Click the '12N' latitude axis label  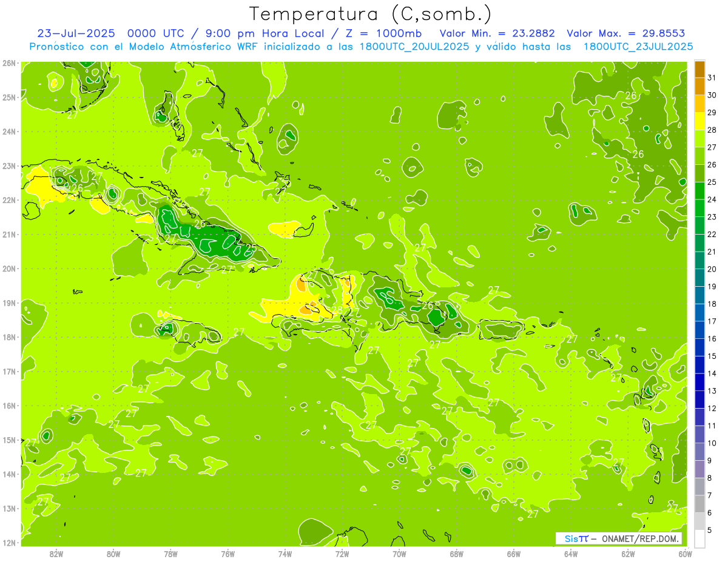click(x=8, y=543)
